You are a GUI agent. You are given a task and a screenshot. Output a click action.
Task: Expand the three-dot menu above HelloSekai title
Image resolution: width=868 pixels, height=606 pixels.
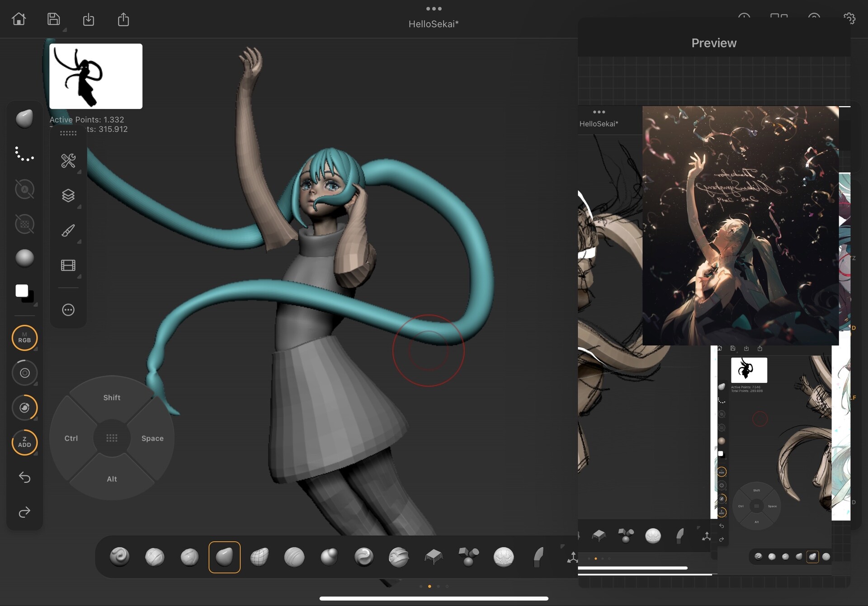pyautogui.click(x=434, y=9)
